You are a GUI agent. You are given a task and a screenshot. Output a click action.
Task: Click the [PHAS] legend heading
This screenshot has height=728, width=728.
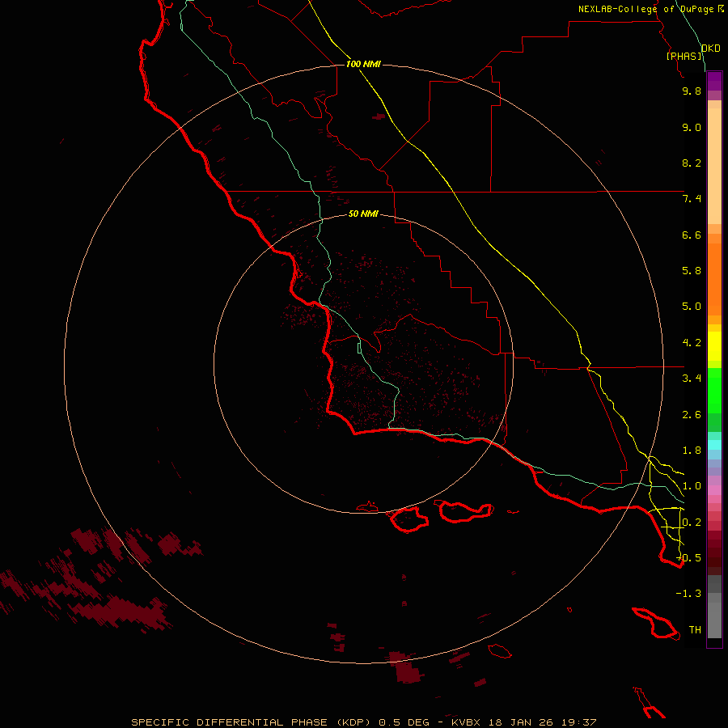click(x=684, y=56)
